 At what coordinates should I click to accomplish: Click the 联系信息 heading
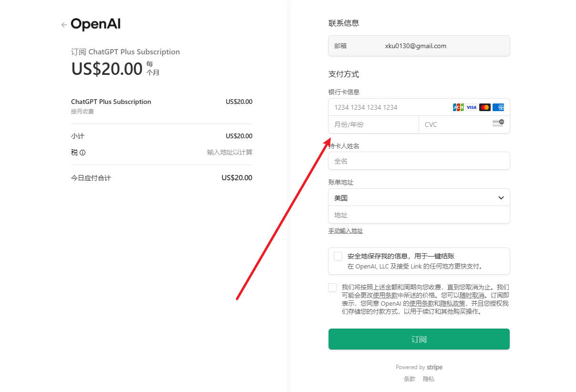(x=344, y=23)
